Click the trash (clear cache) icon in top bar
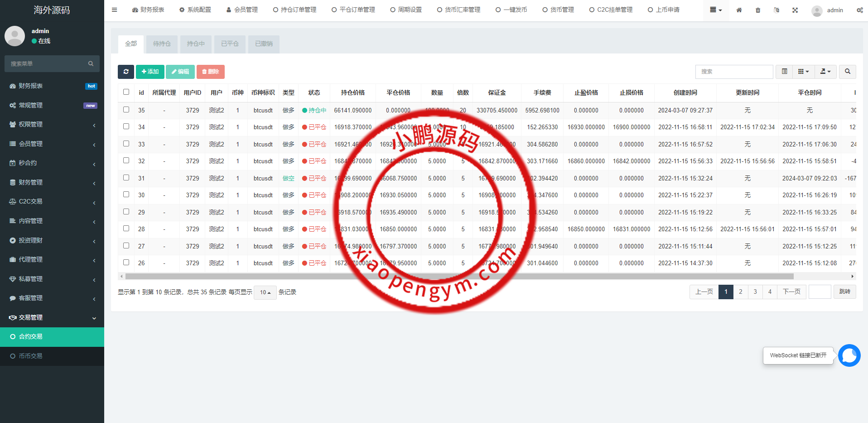Viewport: 868px width, 423px height. [758, 10]
